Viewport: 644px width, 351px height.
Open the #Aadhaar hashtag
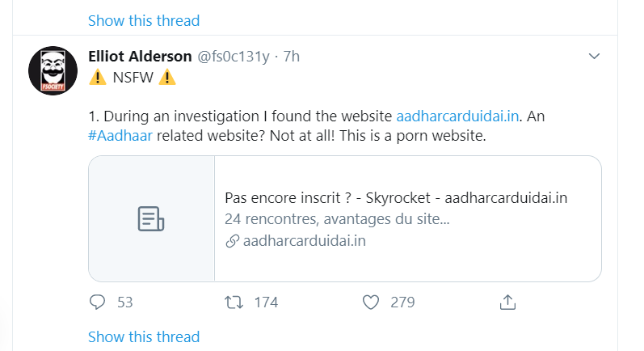[120, 136]
